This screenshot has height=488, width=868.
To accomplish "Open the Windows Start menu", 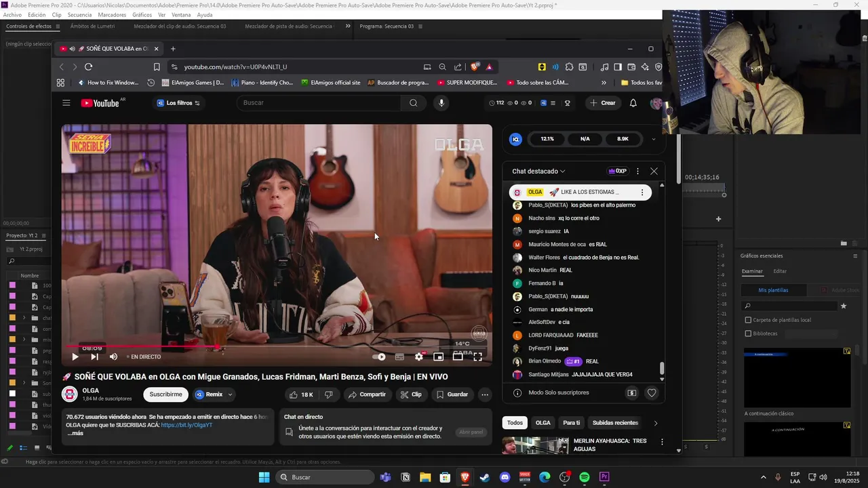I will (x=264, y=477).
